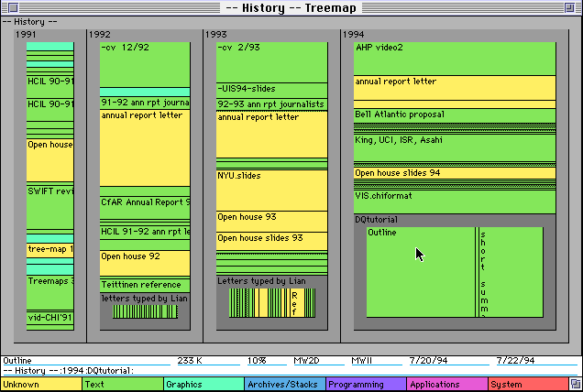This screenshot has width=583, height=392.
Task: Select the DQtutorial folder label
Action: click(376, 219)
